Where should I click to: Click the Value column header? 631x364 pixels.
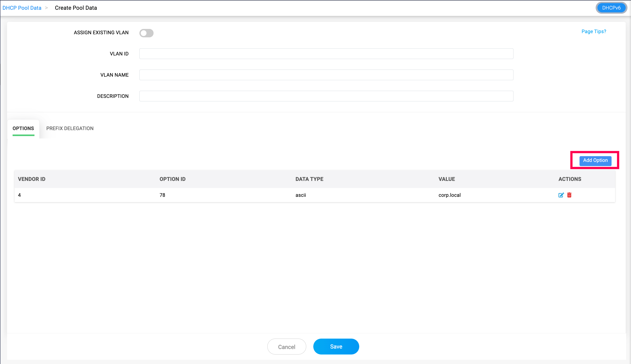pyautogui.click(x=447, y=179)
